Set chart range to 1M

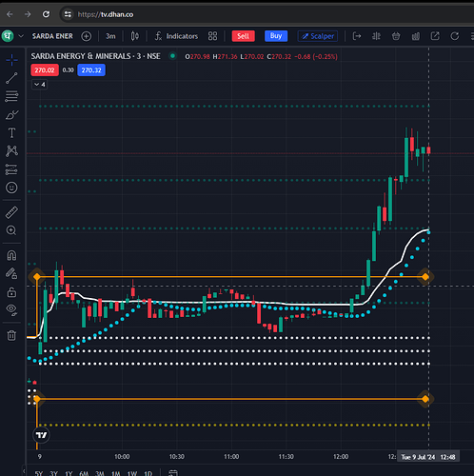pyautogui.click(x=116, y=473)
